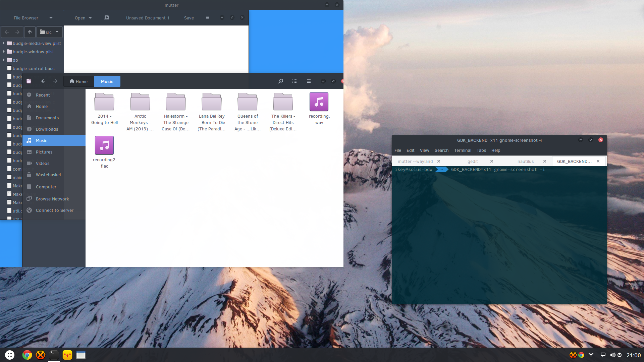Go forward in Files window
The image size is (644, 362).
(x=55, y=81)
